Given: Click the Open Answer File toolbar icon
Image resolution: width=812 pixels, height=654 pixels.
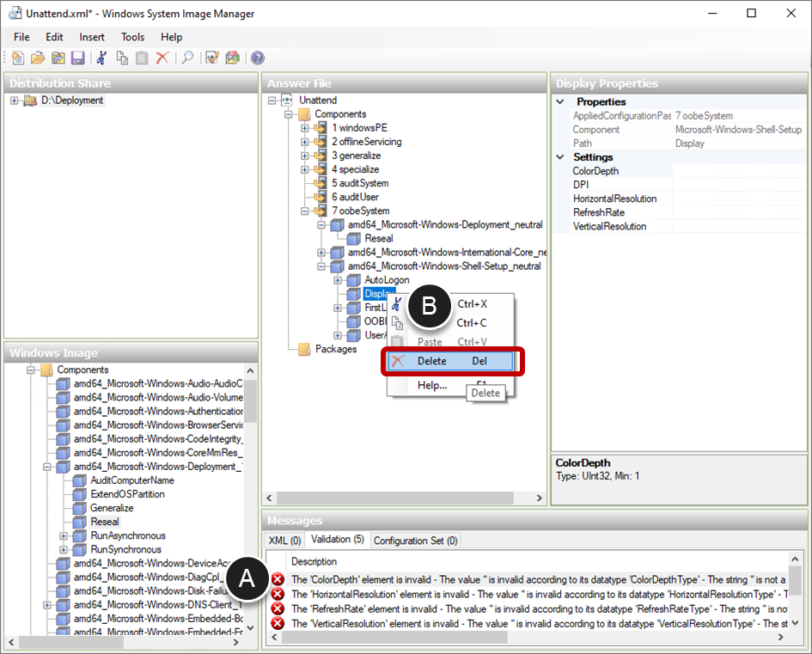Looking at the screenshot, I should [38, 58].
